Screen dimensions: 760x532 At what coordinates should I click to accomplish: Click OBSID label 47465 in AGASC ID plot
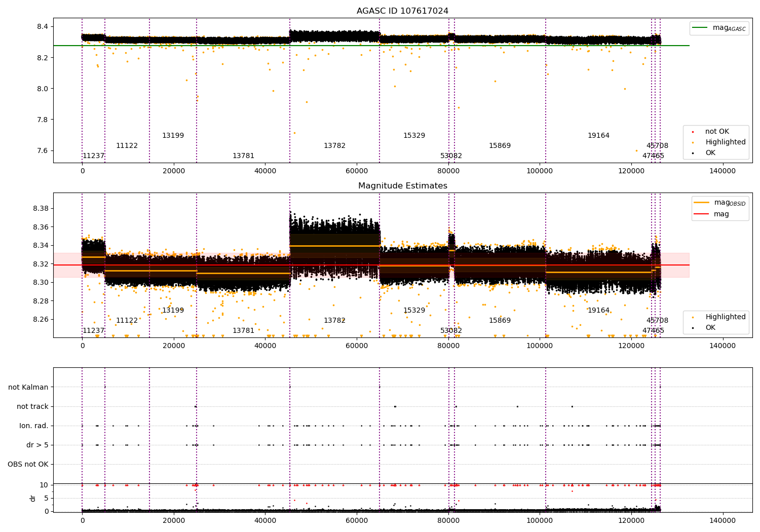point(653,156)
